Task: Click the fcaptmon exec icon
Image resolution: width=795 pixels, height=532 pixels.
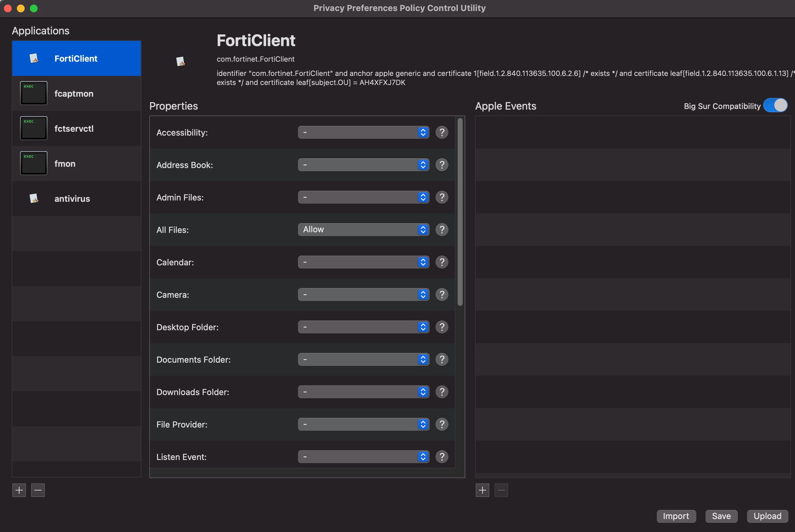Action: pos(34,93)
